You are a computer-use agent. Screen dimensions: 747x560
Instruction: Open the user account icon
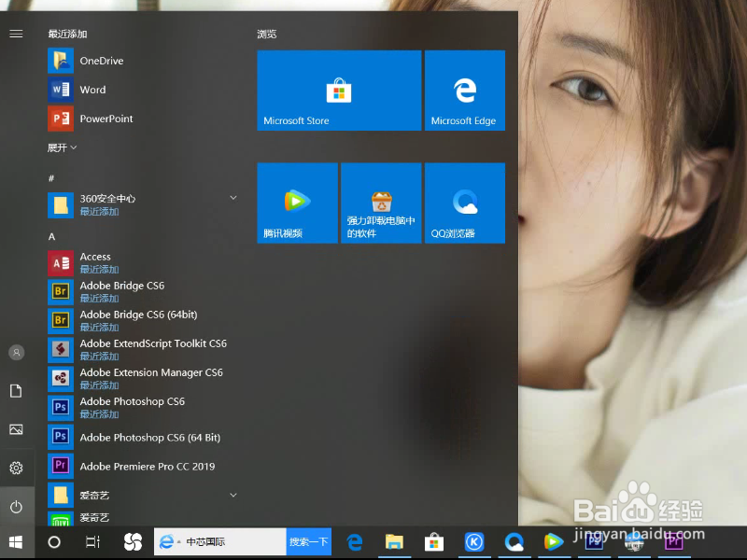tap(16, 353)
